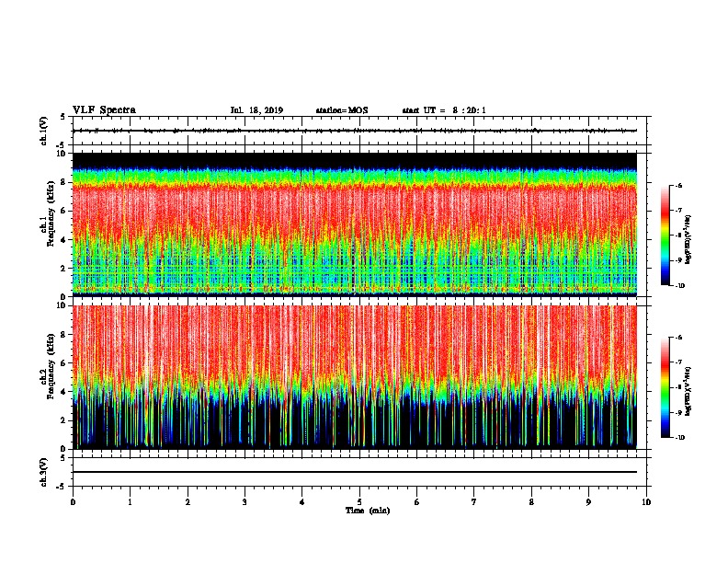
Task: Click time axis tick label "0"
Action: coord(73,502)
